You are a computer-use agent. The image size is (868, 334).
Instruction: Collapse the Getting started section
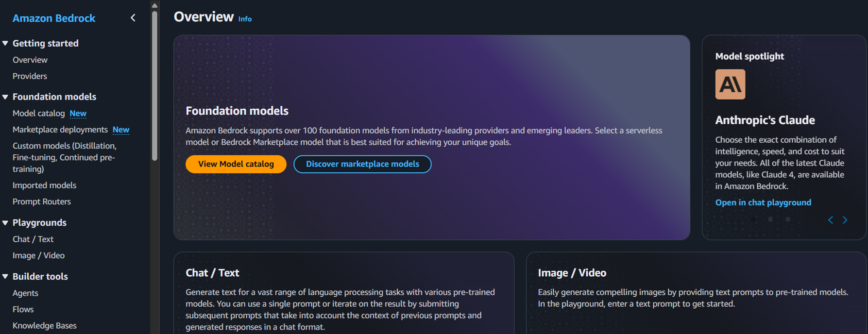pyautogui.click(x=5, y=43)
